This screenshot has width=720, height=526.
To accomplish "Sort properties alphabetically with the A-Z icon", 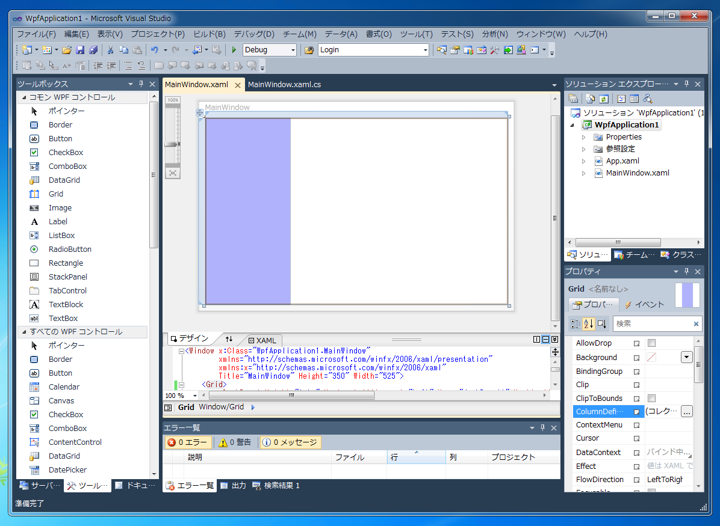I will 588,324.
